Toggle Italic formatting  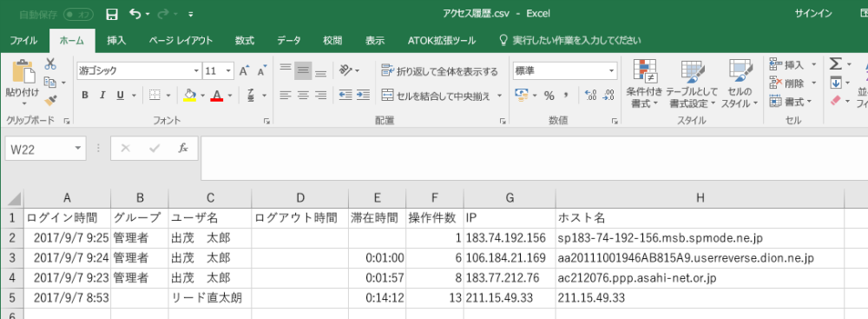tap(102, 96)
